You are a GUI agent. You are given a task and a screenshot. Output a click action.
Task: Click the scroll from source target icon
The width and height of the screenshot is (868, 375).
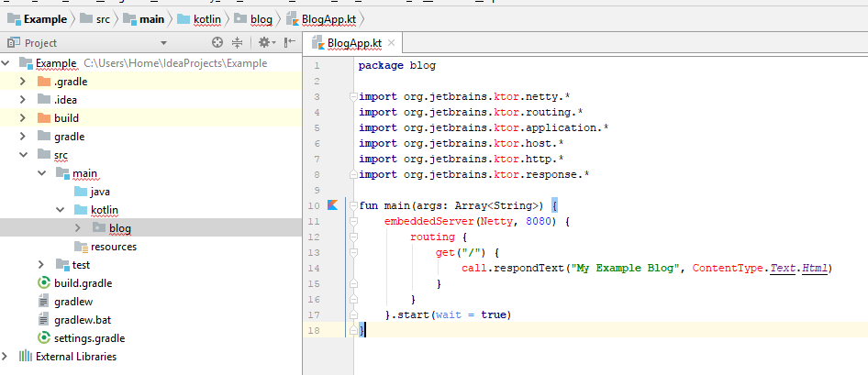[217, 42]
